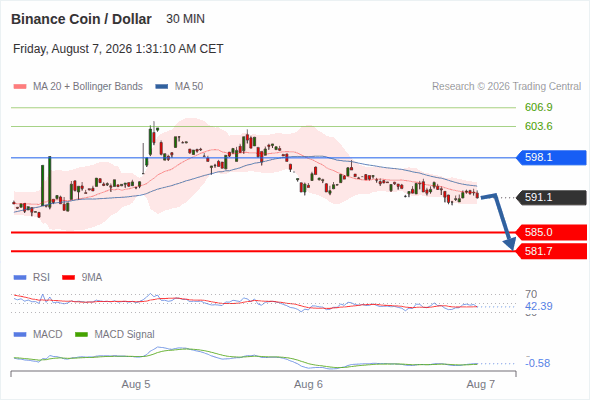Image resolution: width=590 pixels, height=400 pixels.
Task: Click the blue 598.1 pivot price tag
Action: (x=551, y=157)
